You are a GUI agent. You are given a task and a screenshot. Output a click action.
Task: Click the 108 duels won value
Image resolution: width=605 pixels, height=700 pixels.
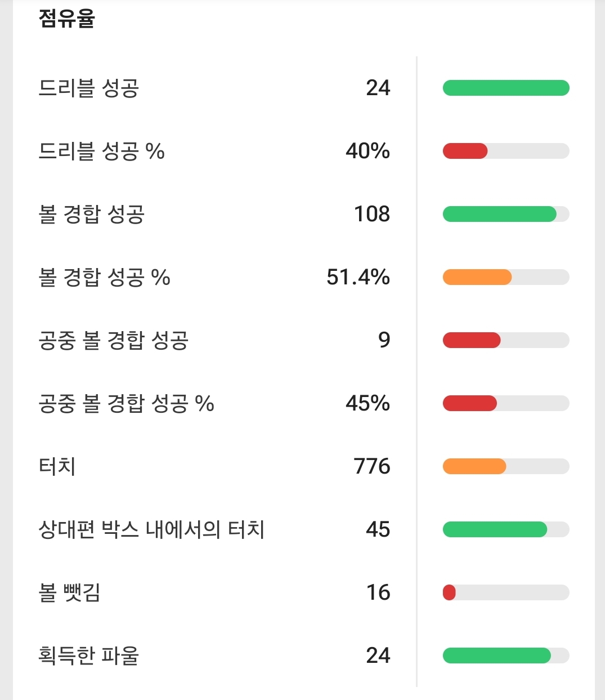point(371,214)
